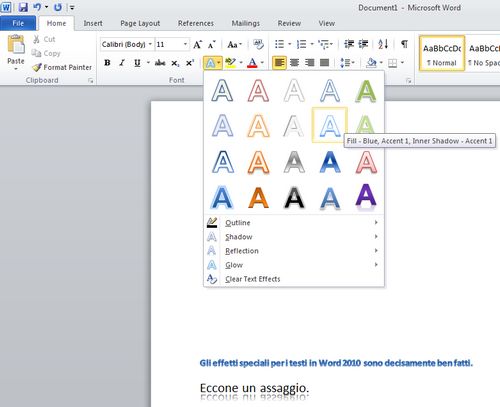The image size is (500, 407).
Task: Activate the Format Painter brush
Action: tap(62, 67)
